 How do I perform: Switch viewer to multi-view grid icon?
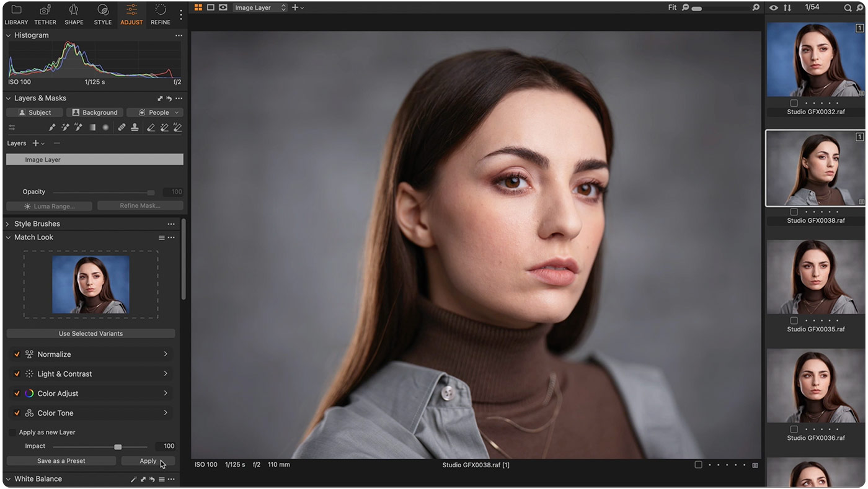(198, 7)
